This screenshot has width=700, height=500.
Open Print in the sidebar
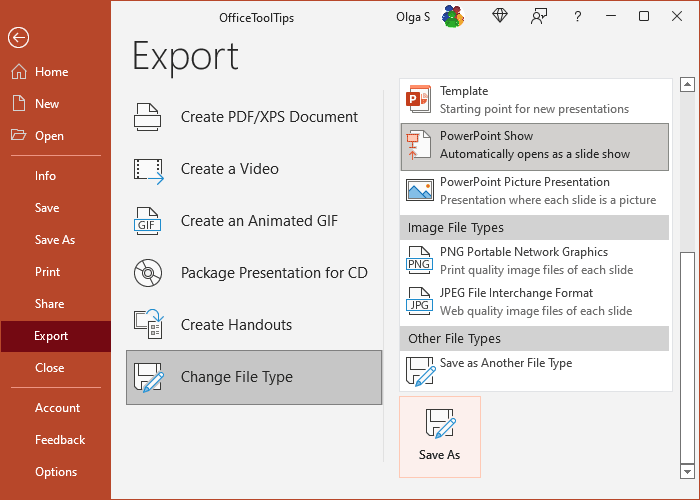pyautogui.click(x=47, y=272)
